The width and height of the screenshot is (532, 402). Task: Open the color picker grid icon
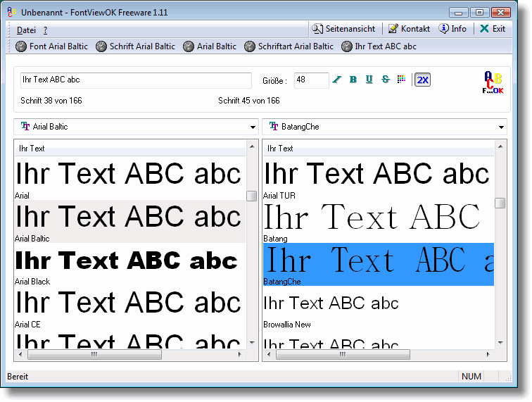pos(401,80)
